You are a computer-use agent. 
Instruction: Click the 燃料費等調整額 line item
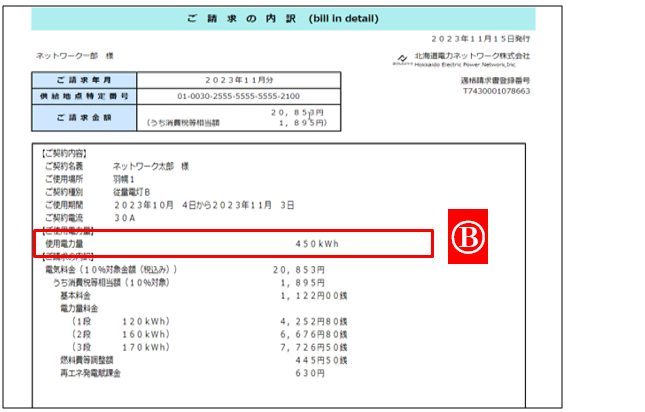click(x=87, y=360)
